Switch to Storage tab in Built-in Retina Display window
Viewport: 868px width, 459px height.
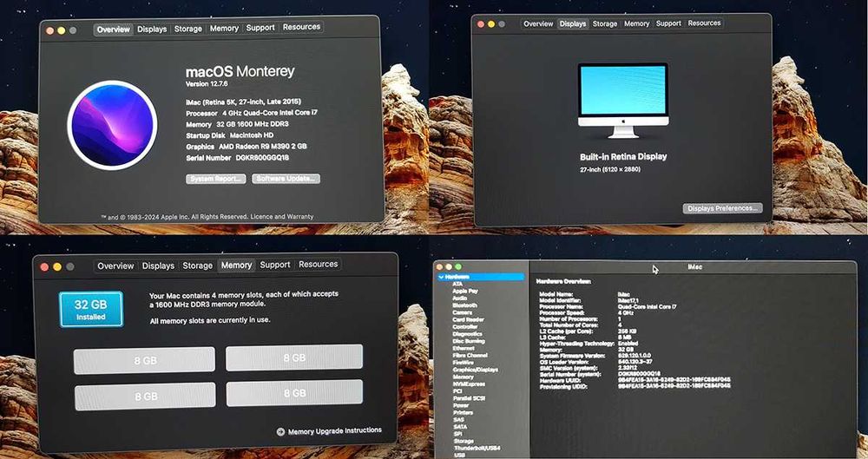click(604, 23)
